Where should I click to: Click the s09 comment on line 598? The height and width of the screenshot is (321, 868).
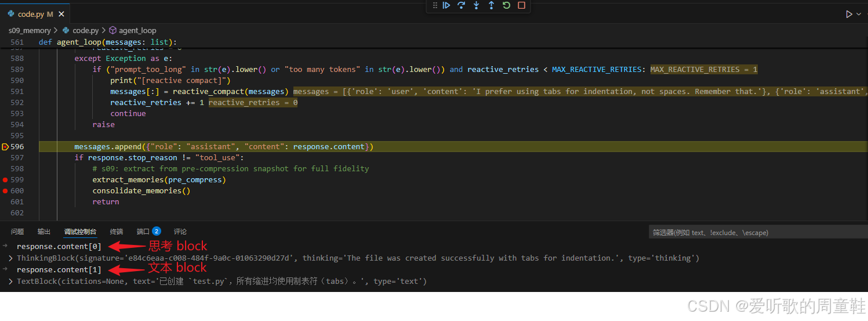(x=231, y=169)
